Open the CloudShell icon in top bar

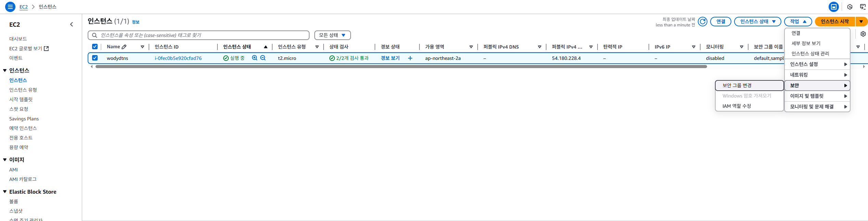pyautogui.click(x=834, y=6)
